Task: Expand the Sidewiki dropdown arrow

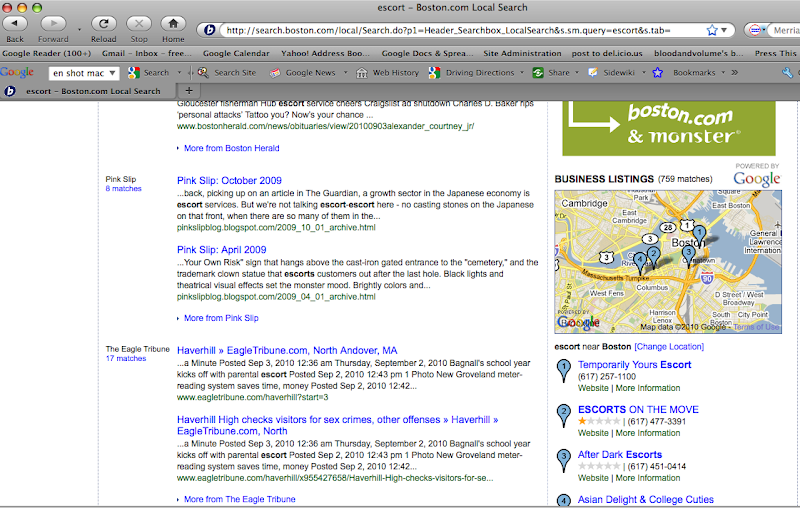Action: pos(643,73)
